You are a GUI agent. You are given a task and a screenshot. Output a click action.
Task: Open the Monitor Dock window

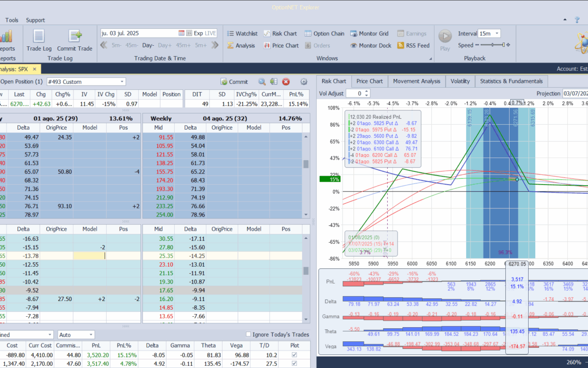tap(371, 45)
